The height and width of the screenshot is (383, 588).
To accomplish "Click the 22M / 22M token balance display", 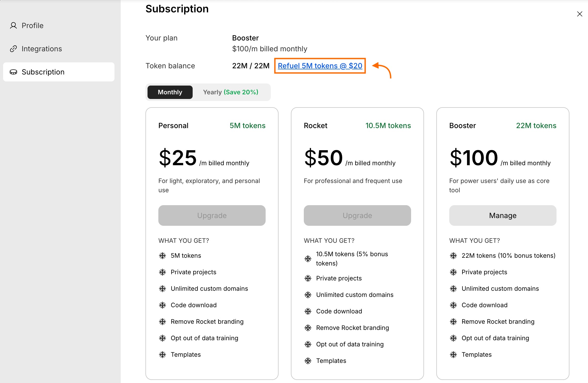I will (x=250, y=66).
